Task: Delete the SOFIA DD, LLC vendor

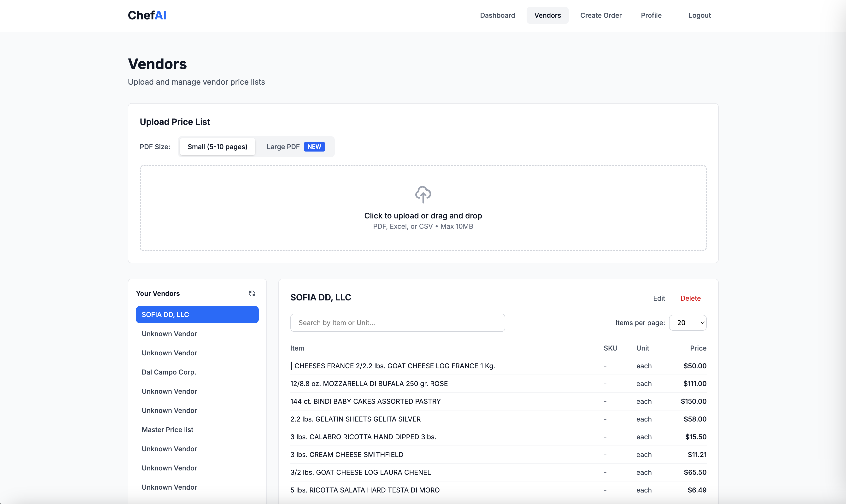Action: (690, 298)
